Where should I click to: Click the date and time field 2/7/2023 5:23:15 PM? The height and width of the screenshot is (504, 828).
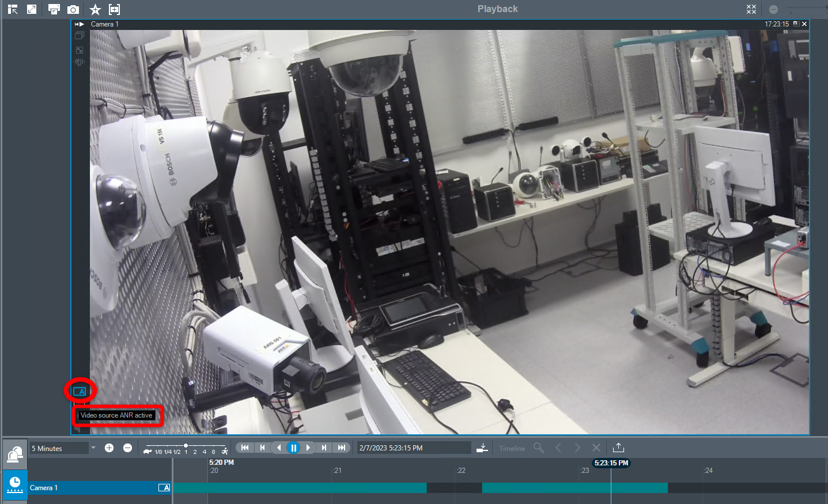tap(414, 448)
